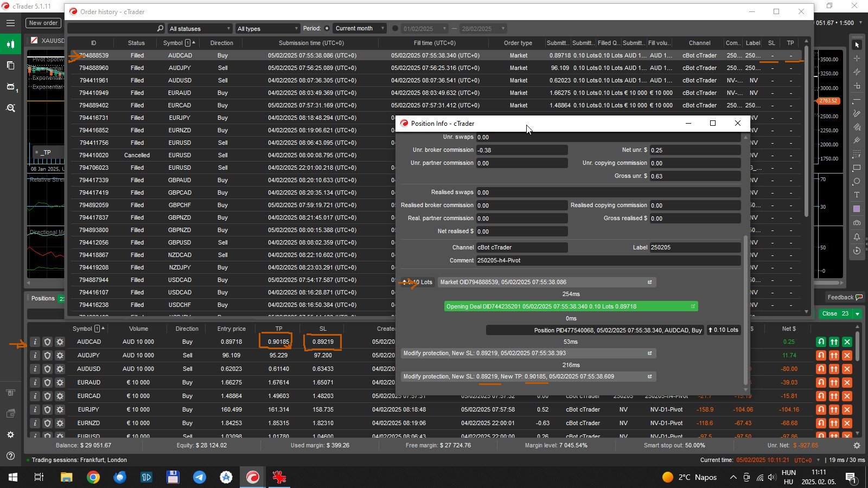Open positions settings gear beside Unr. Net
The height and width of the screenshot is (488, 868).
tap(857, 445)
